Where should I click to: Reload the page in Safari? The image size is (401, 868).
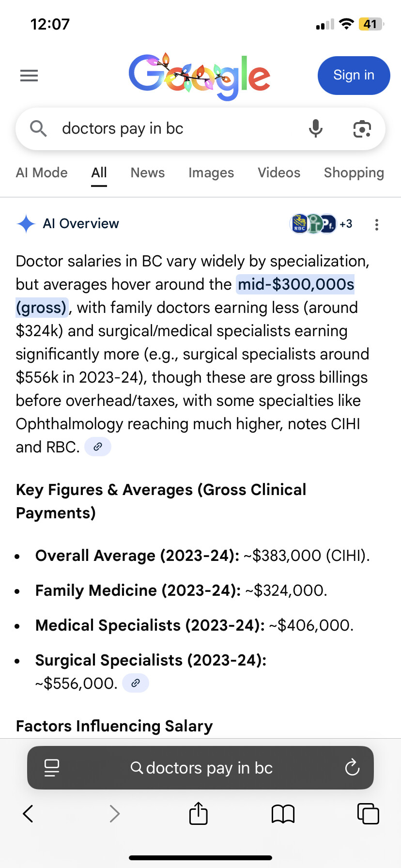pos(352,768)
